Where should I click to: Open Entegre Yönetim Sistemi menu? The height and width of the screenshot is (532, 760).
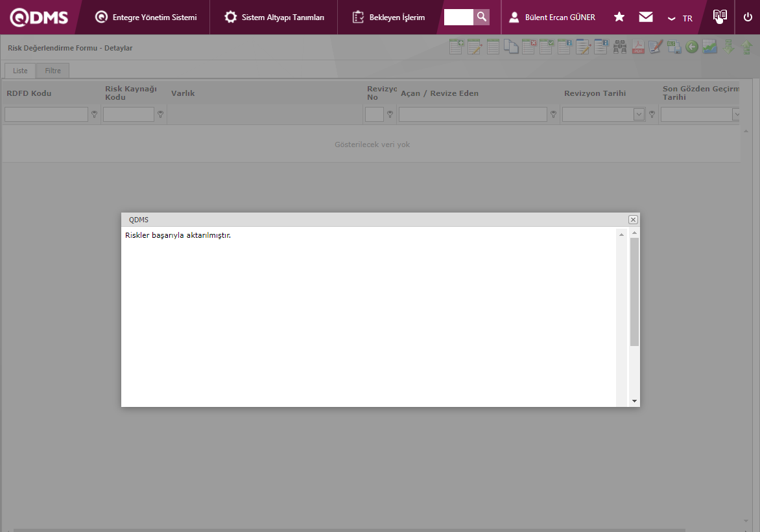(x=146, y=17)
